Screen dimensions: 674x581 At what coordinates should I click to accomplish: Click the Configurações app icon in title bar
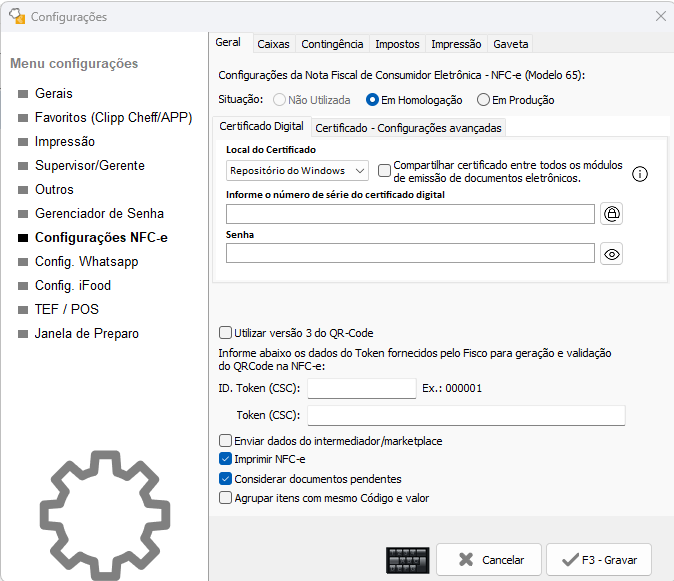coord(16,16)
